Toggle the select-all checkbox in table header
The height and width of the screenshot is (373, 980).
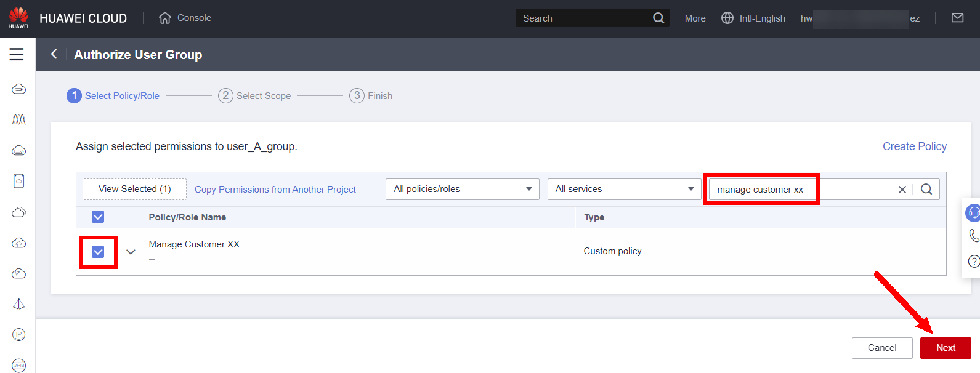coord(98,217)
